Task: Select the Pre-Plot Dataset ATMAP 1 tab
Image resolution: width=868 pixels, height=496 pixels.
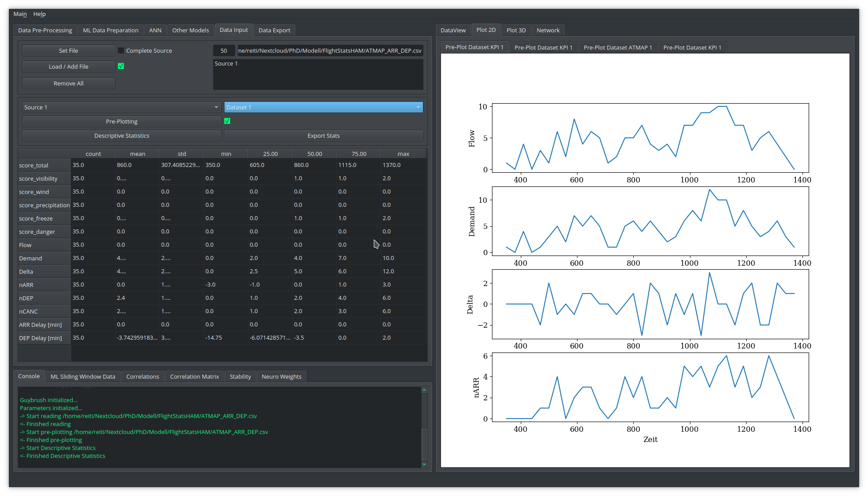Action: coord(617,48)
